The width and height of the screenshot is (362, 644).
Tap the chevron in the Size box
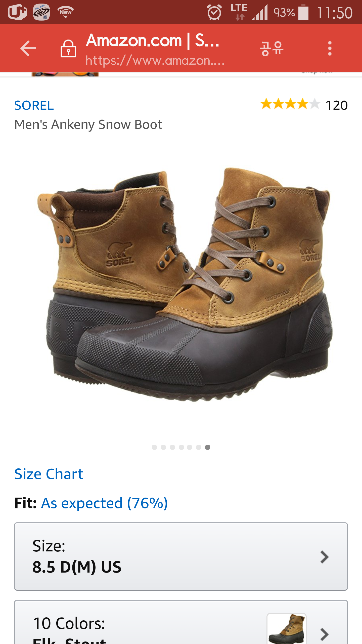pyautogui.click(x=324, y=557)
